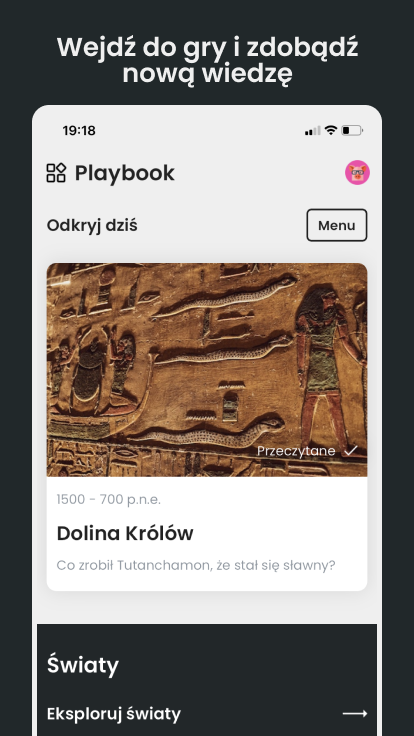This screenshot has width=414, height=736.
Task: Tap the Wi-Fi status icon
Action: pos(331,130)
